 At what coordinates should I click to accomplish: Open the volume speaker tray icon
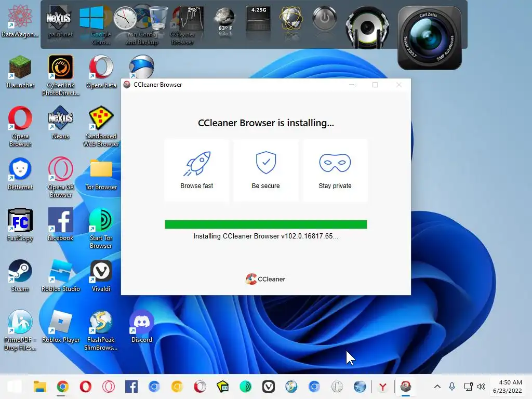pyautogui.click(x=481, y=387)
